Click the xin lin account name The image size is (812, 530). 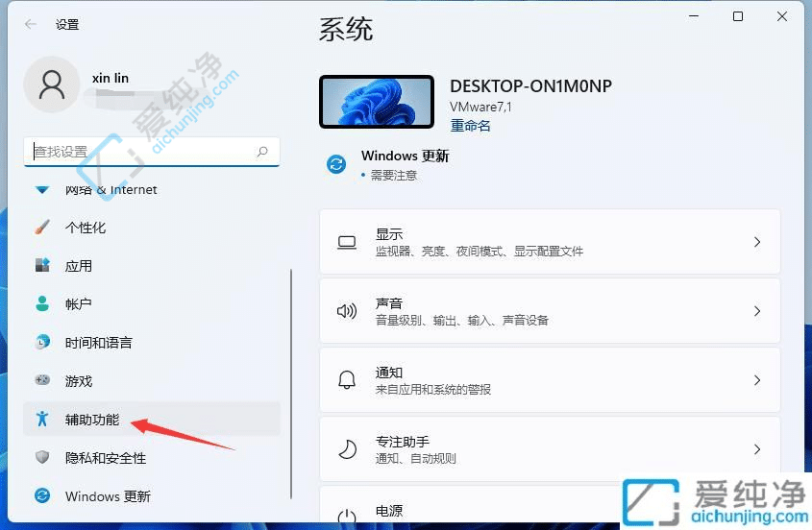(x=111, y=78)
